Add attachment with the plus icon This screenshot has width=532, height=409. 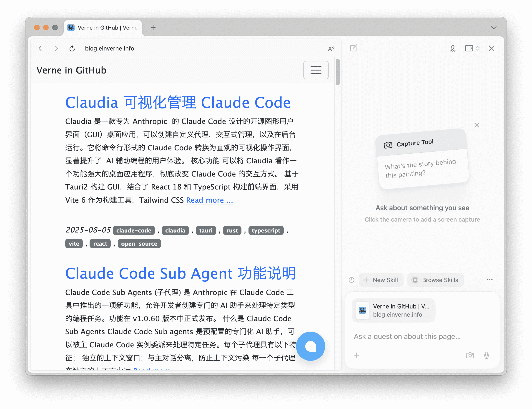(x=357, y=356)
